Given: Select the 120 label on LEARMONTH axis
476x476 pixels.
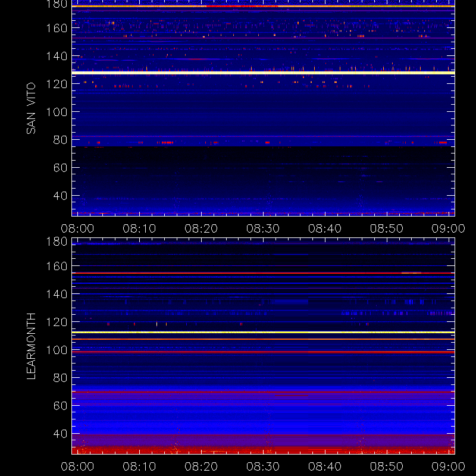Looking at the screenshot, I should (57, 322).
